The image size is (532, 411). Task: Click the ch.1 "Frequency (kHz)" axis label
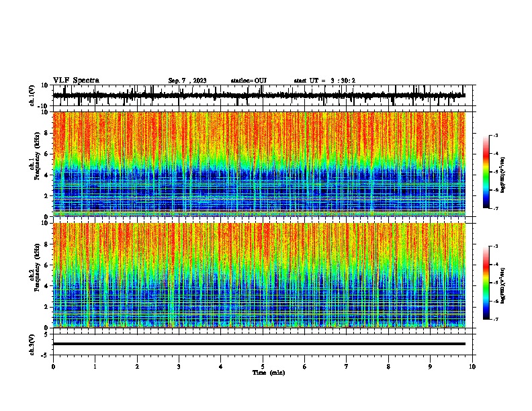(37, 156)
